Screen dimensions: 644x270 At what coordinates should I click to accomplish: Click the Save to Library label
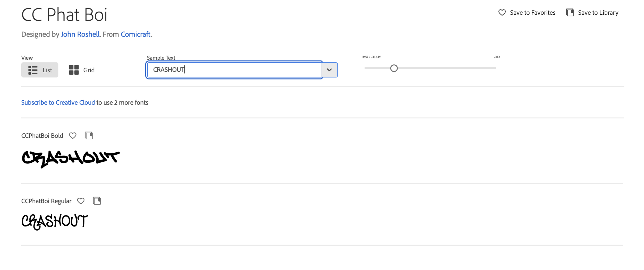click(x=598, y=13)
